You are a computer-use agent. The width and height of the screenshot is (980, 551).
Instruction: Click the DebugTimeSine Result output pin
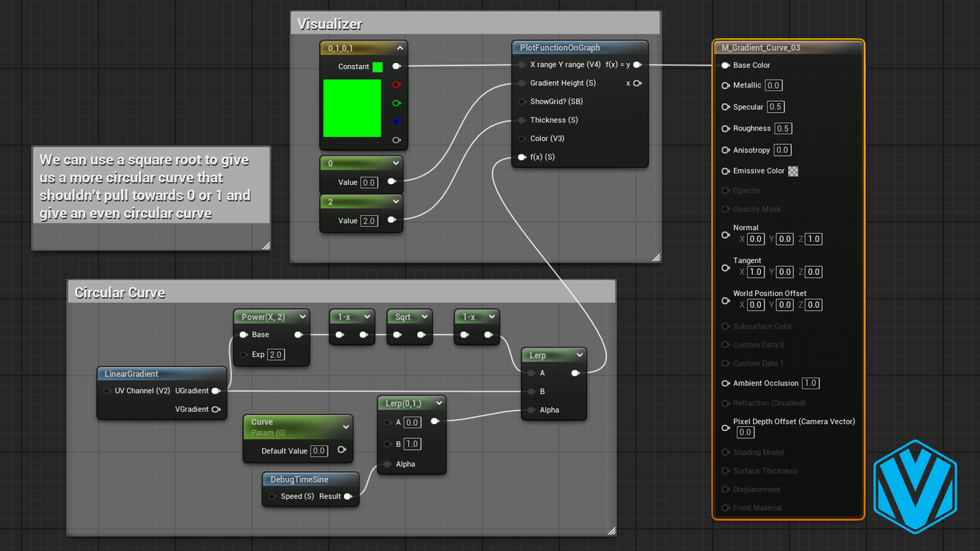pyautogui.click(x=348, y=497)
